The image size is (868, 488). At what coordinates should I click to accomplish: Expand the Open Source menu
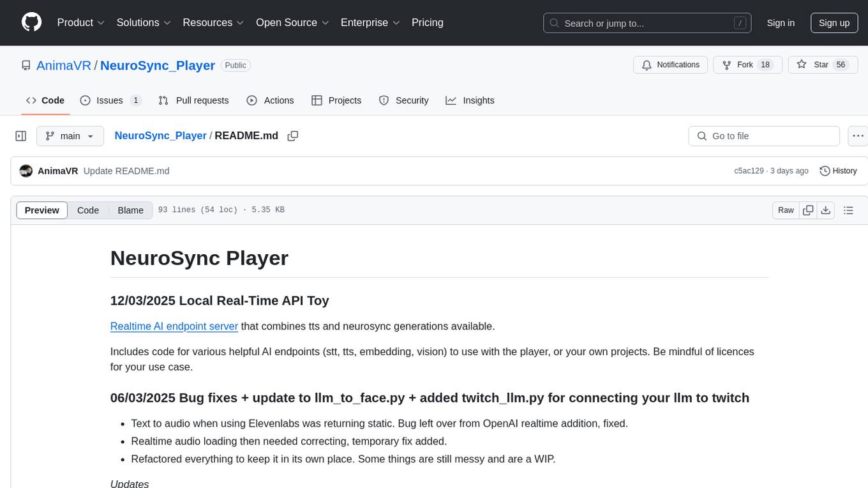coord(292,22)
